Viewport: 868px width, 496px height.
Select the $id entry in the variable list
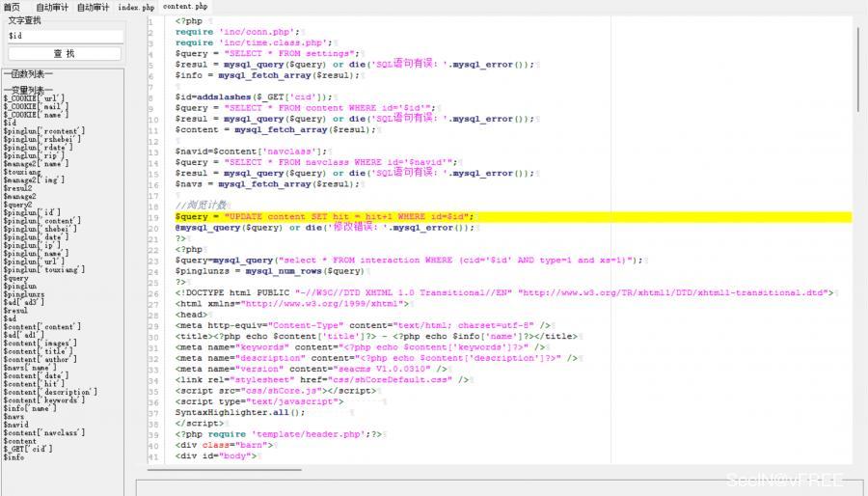click(10, 123)
